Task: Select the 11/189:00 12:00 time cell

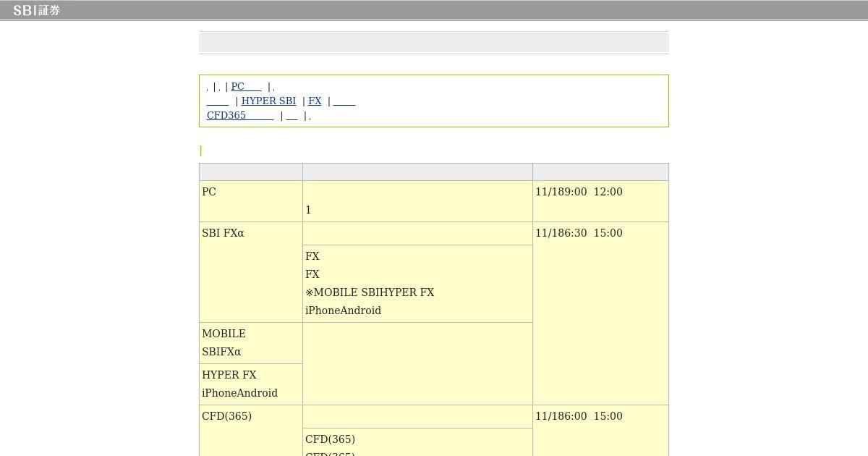Action: (x=600, y=201)
